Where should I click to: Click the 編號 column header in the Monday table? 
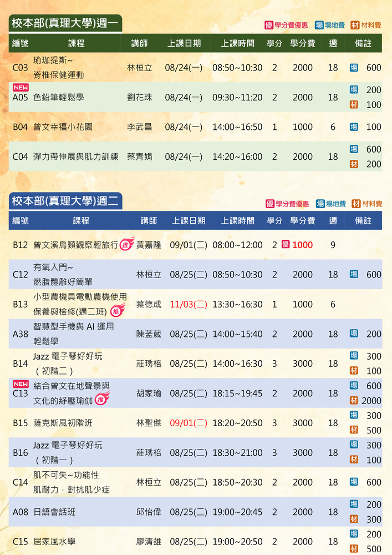[20, 43]
